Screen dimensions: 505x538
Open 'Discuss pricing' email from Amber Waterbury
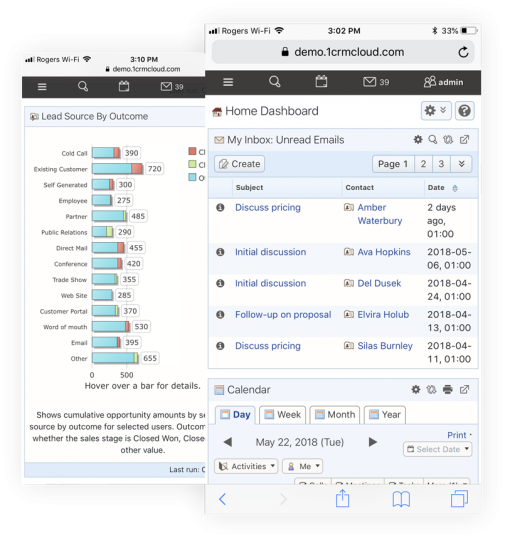click(268, 208)
